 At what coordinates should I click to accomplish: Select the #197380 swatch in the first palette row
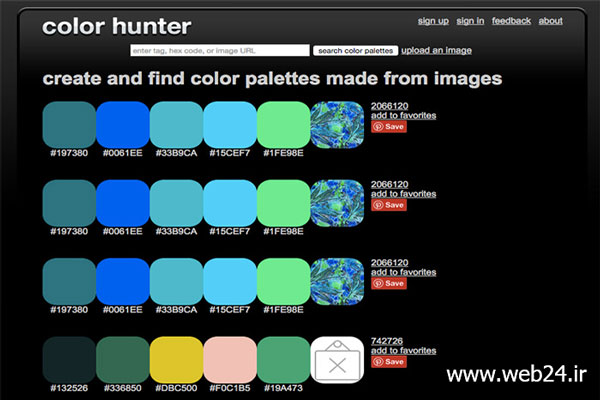click(x=69, y=125)
